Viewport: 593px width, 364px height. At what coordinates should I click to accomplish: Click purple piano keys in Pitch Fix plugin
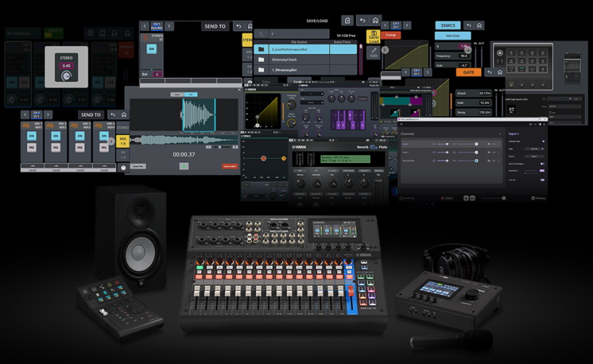348,120
